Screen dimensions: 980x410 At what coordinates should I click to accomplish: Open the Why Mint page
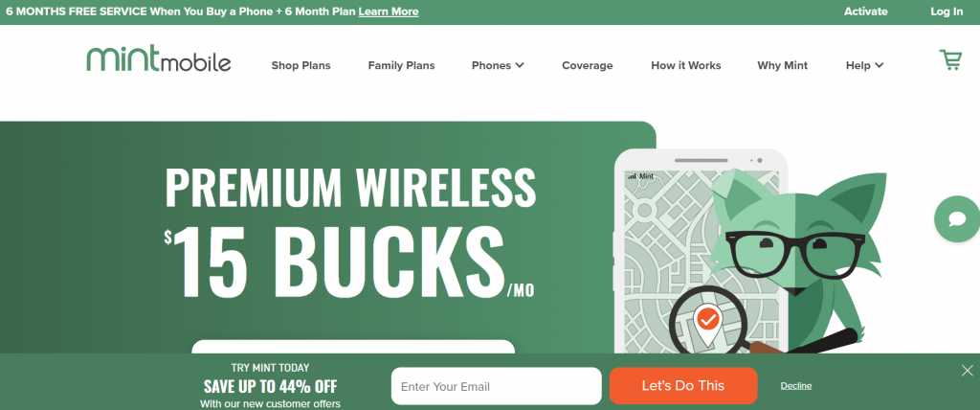point(783,65)
